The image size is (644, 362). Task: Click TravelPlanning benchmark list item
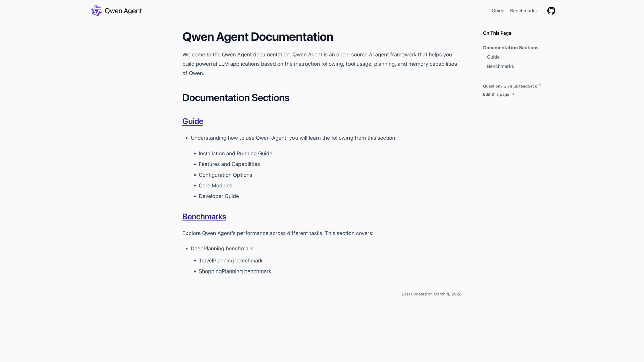pyautogui.click(x=230, y=261)
